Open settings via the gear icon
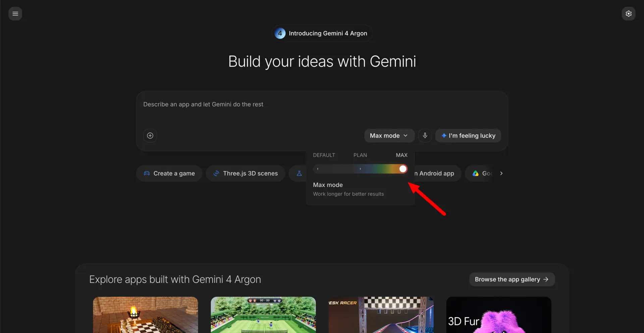 tap(629, 14)
